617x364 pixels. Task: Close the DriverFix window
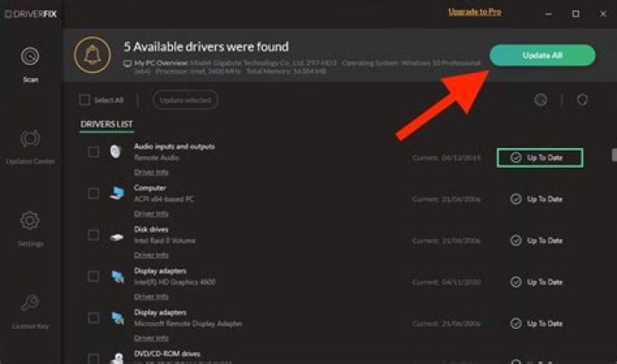click(x=602, y=14)
